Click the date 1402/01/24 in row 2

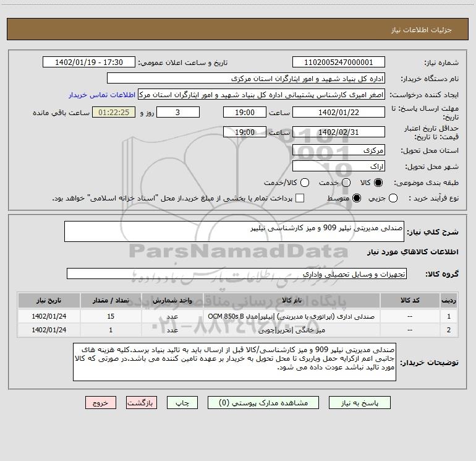click(x=49, y=330)
